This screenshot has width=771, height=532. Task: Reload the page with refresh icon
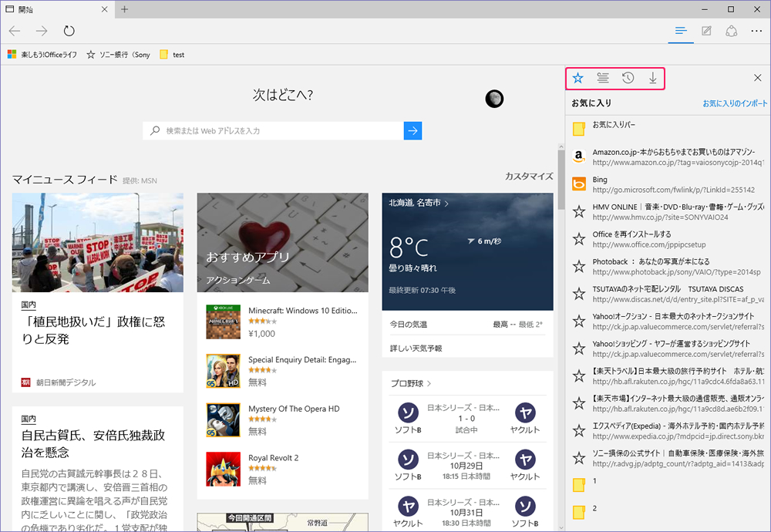coord(69,31)
